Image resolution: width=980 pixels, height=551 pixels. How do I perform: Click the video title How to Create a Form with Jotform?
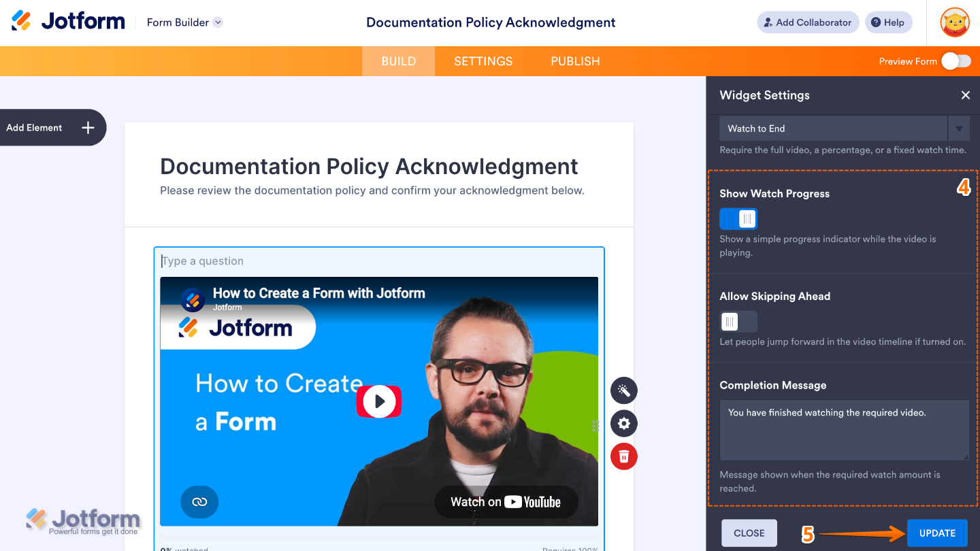tap(319, 293)
